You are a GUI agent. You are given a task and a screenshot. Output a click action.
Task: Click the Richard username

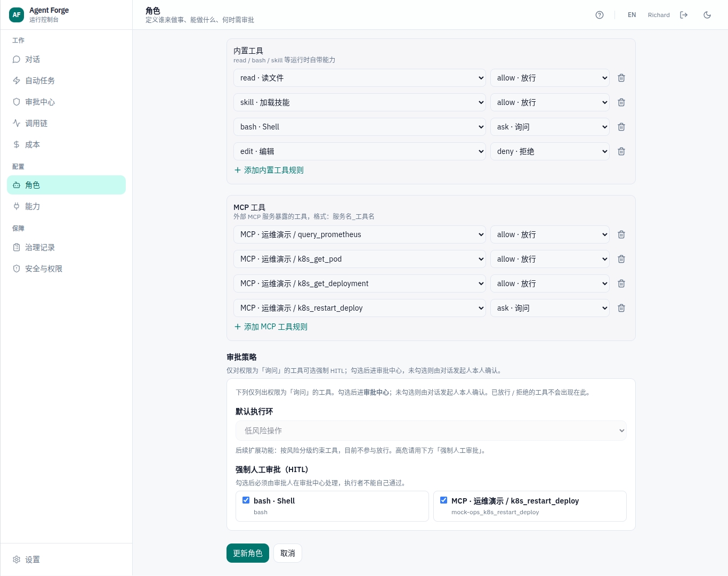[659, 15]
